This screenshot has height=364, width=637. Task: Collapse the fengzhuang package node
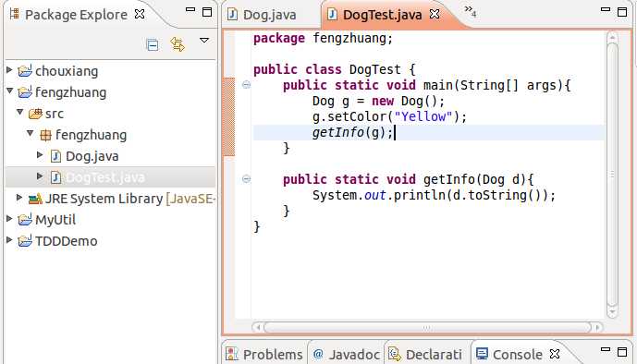[x=31, y=133]
